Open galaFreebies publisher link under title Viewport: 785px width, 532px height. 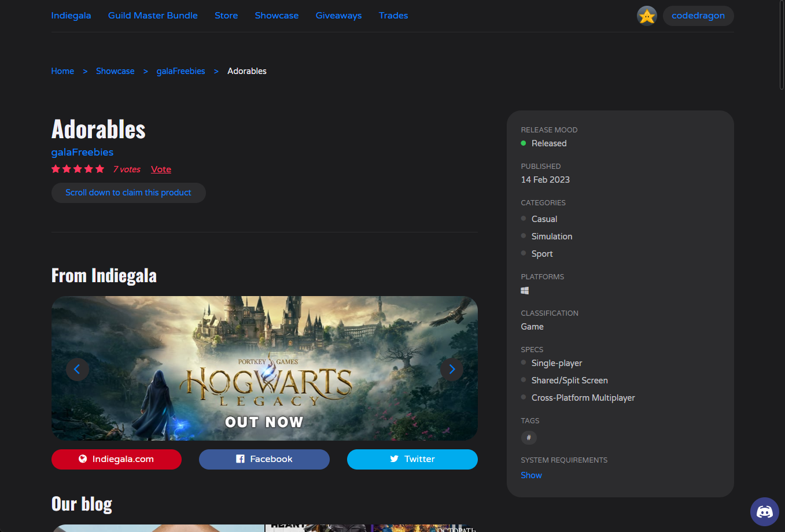pyautogui.click(x=82, y=152)
